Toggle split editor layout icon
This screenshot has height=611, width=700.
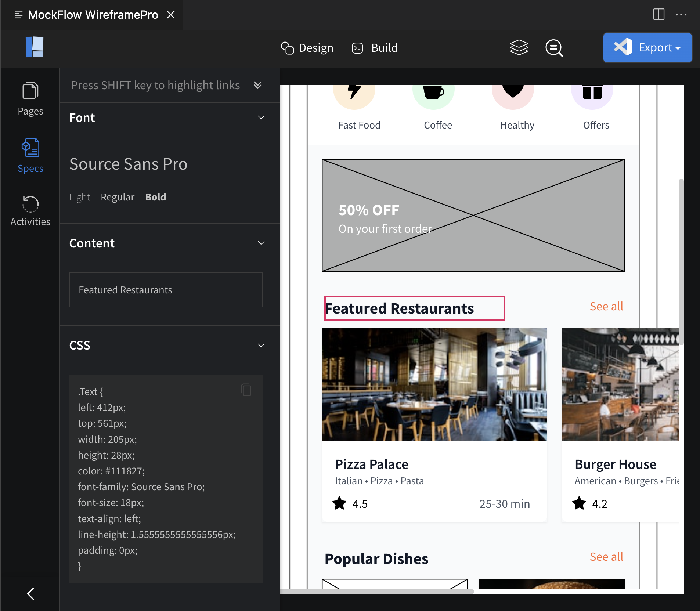click(659, 15)
